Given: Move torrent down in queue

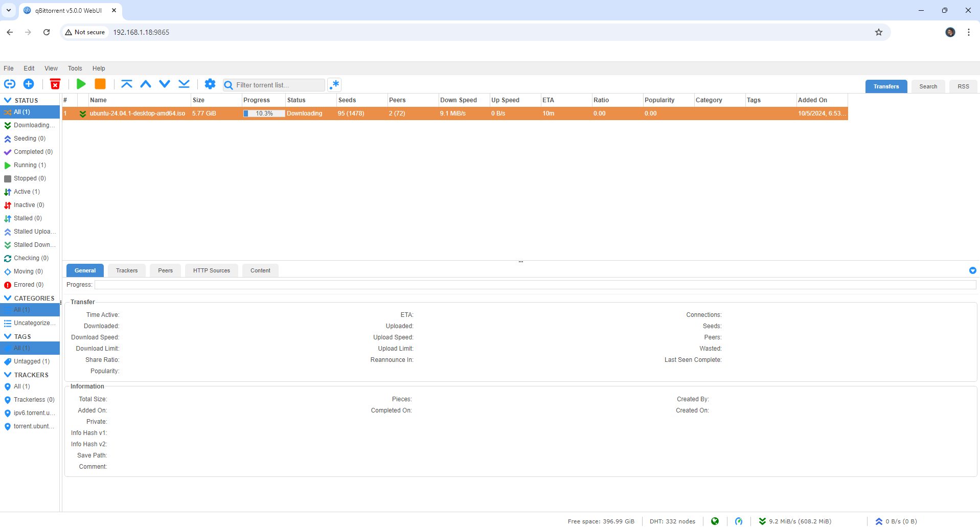Looking at the screenshot, I should click(x=165, y=84).
